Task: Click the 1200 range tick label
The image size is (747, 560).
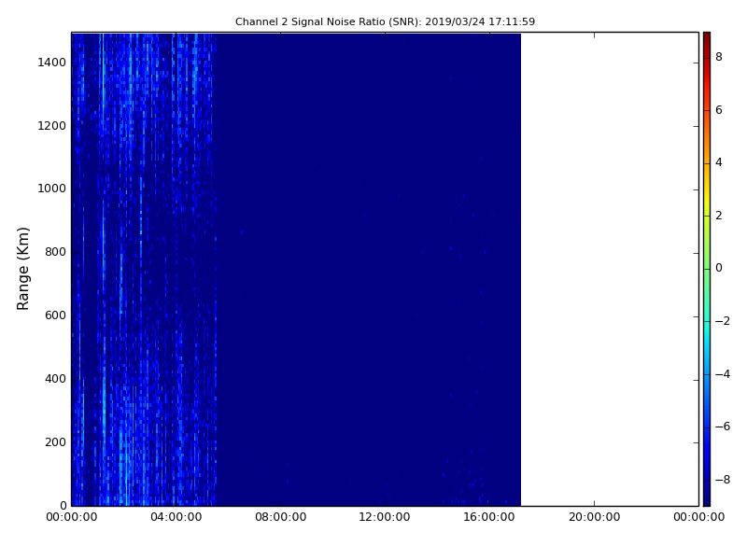Action: [51, 126]
